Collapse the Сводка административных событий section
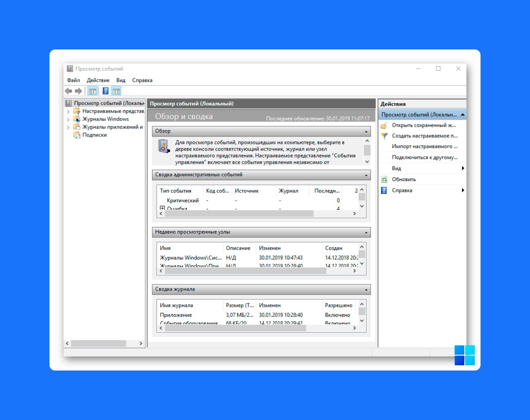 click(366, 175)
